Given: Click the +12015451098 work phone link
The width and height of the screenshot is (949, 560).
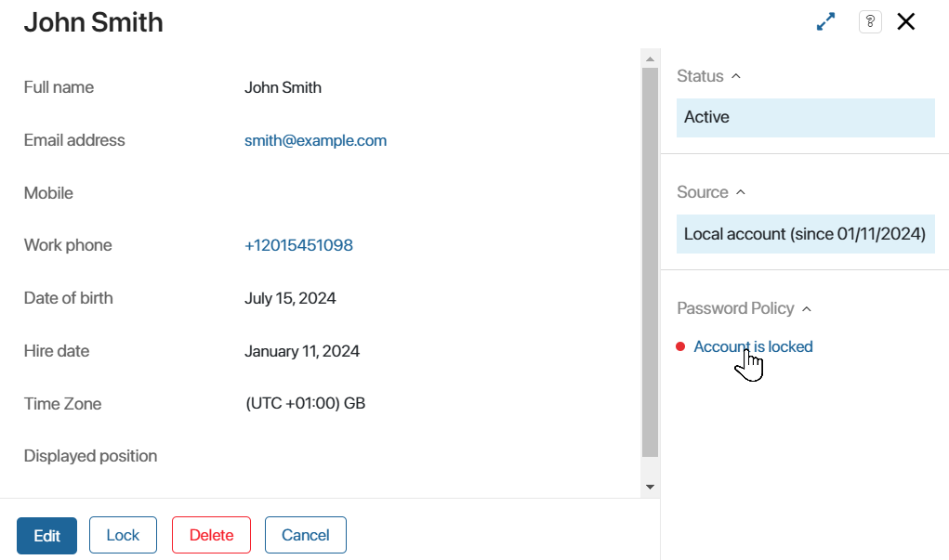Looking at the screenshot, I should click(x=298, y=245).
